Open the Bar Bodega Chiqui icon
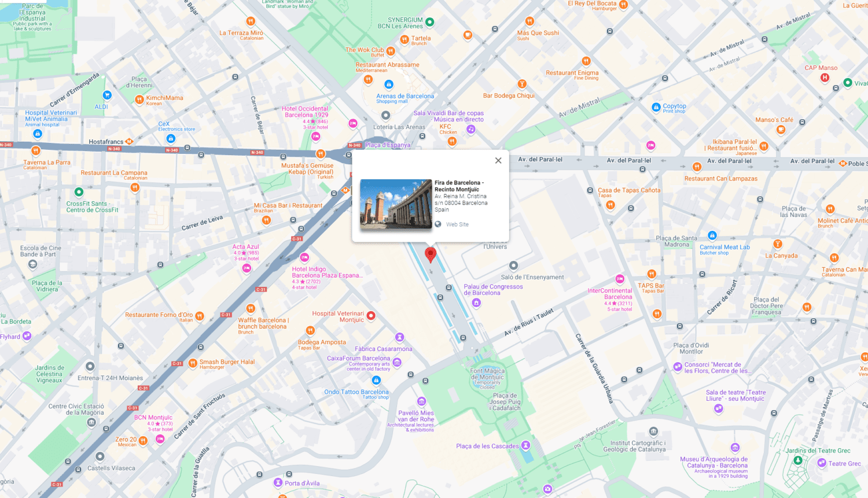Screen dimensions: 868x498 [x=522, y=84]
